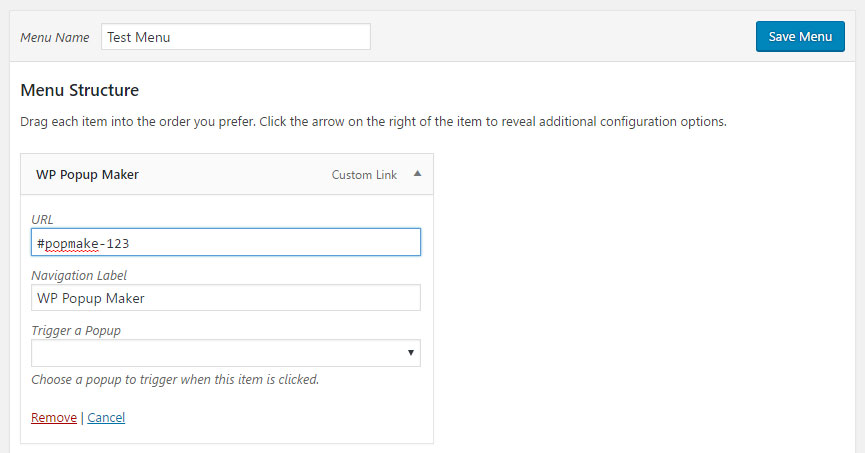The height and width of the screenshot is (453, 865).
Task: Collapse the WP Popup Maker item arrow
Action: coord(418,174)
